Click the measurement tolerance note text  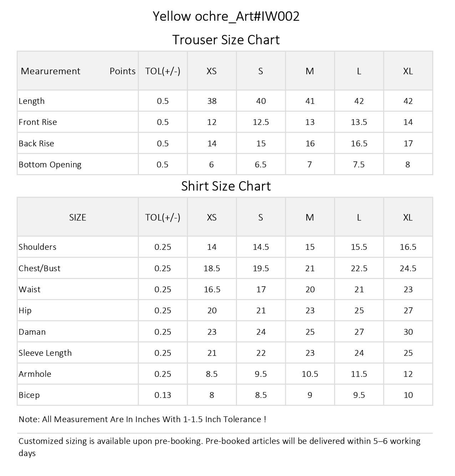click(x=142, y=419)
